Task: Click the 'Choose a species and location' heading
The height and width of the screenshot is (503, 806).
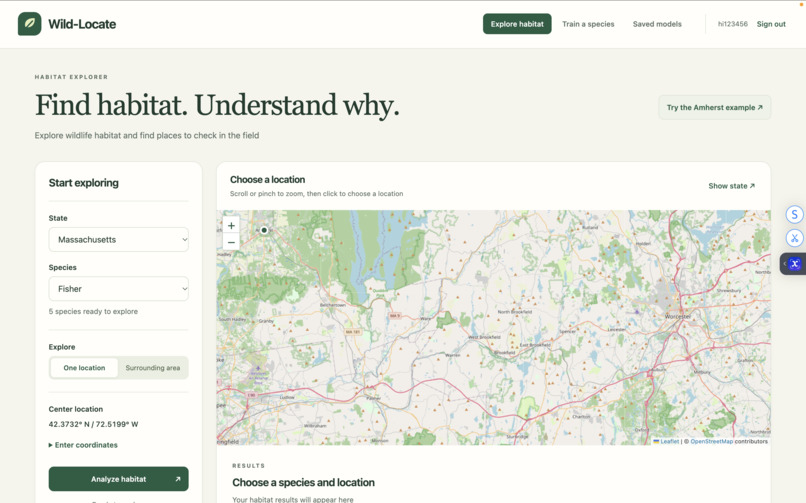Action: [x=303, y=482]
